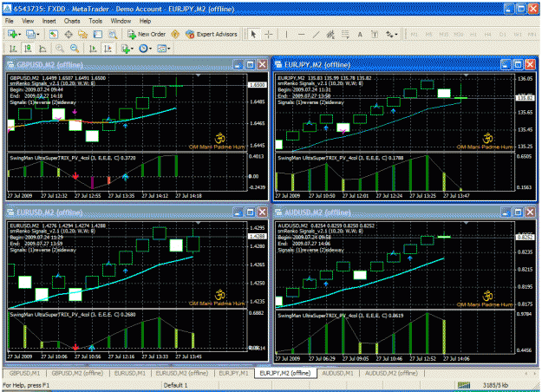Viewport: 542px width, 392px height.
Task: Open the Strategy Tester icon
Action: (x=113, y=34)
